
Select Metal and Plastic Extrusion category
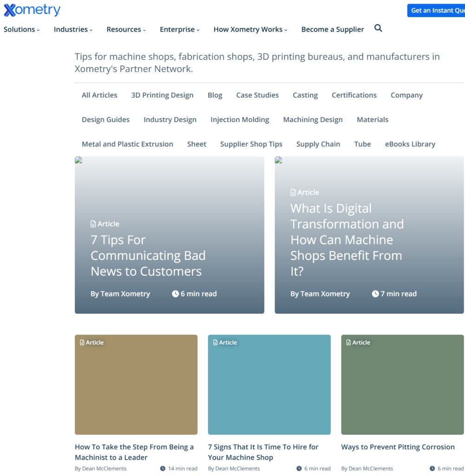pyautogui.click(x=127, y=144)
